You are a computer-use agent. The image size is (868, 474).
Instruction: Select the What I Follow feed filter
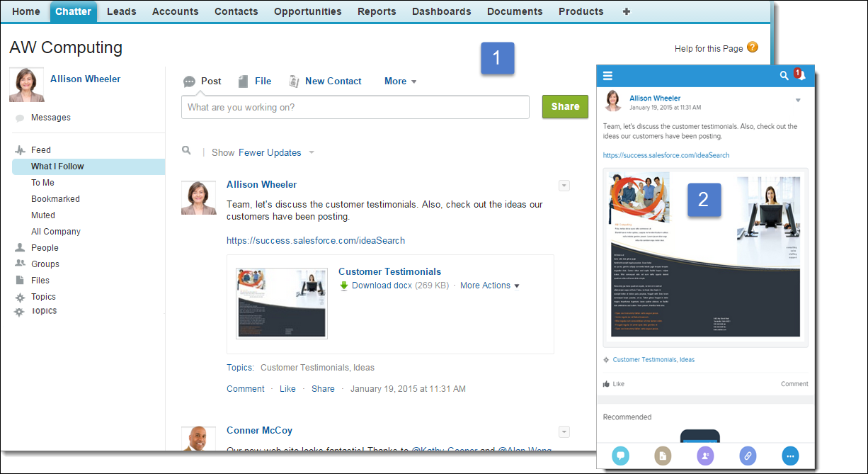pyautogui.click(x=88, y=167)
